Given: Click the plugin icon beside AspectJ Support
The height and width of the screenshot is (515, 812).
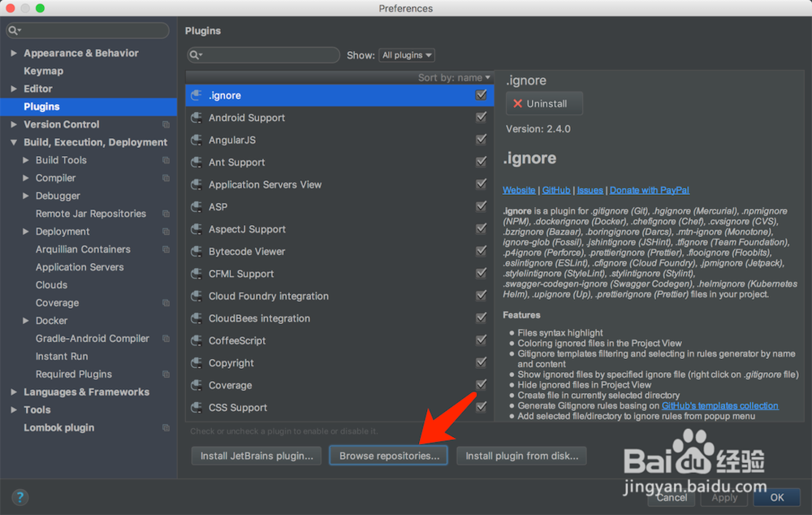Looking at the screenshot, I should [197, 229].
